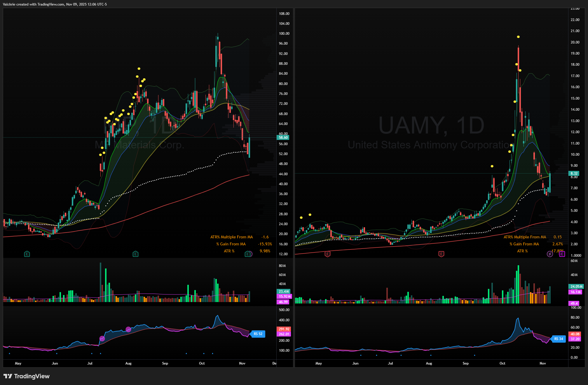Click the 24.05M volume label on UAMY chart
This screenshot has height=385, width=588.
pos(576,287)
